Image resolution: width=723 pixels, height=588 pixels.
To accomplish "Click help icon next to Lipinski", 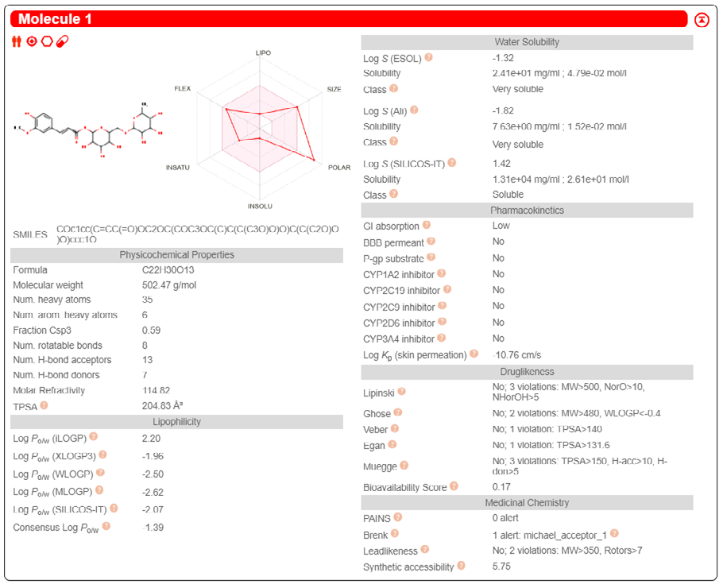I will click(401, 392).
